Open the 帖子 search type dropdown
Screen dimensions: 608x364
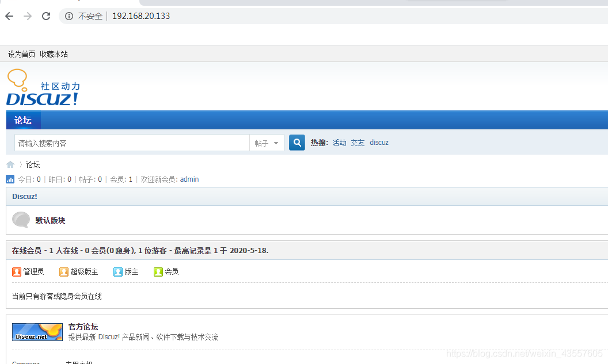(267, 142)
